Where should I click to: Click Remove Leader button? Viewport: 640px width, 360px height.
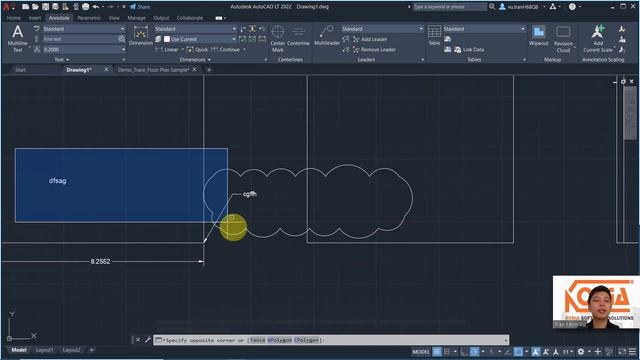(374, 49)
